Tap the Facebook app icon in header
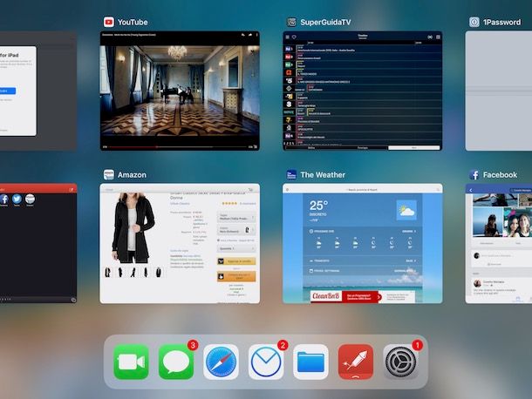 [x=474, y=175]
